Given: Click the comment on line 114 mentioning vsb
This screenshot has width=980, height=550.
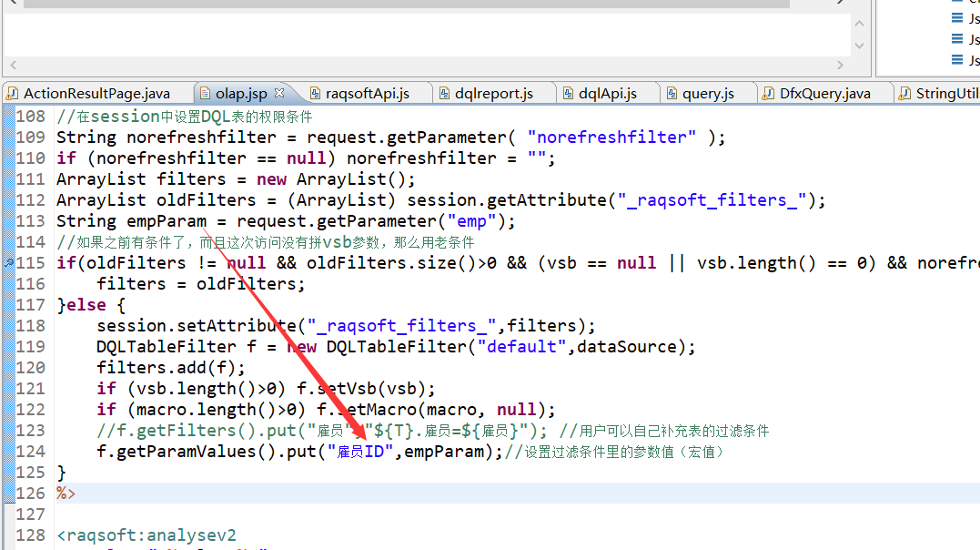Looking at the screenshot, I should [x=266, y=242].
